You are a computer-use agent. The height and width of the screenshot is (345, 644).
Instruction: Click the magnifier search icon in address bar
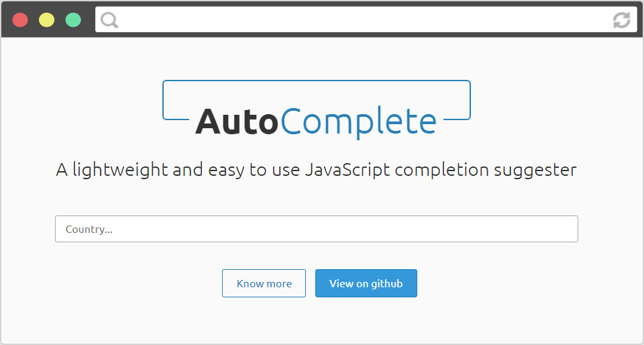[109, 19]
